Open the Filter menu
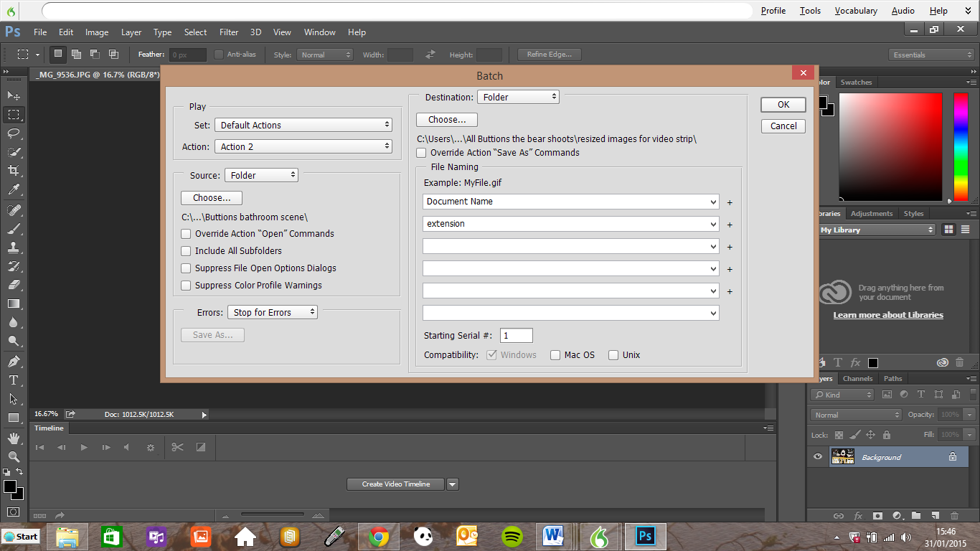The width and height of the screenshot is (980, 551). click(228, 32)
